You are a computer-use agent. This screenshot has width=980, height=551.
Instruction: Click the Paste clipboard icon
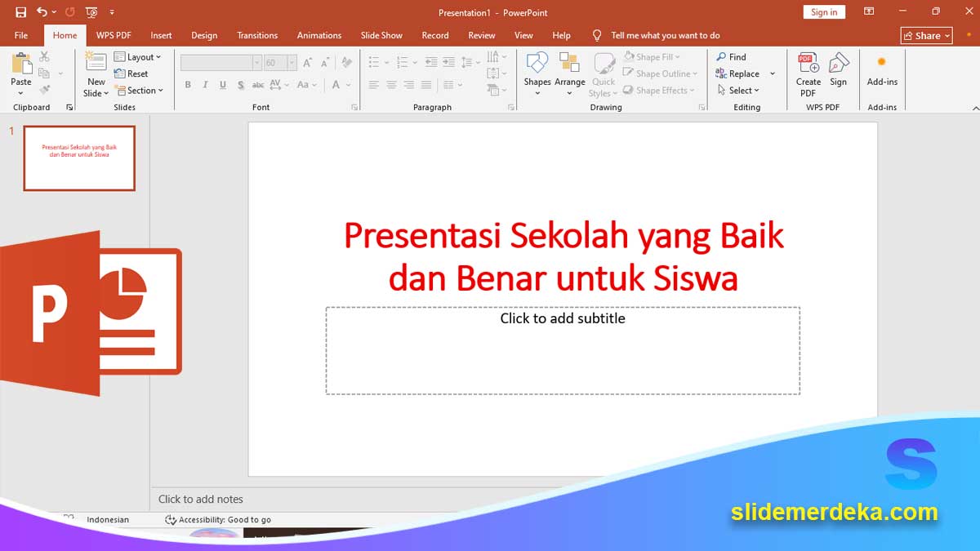21,64
